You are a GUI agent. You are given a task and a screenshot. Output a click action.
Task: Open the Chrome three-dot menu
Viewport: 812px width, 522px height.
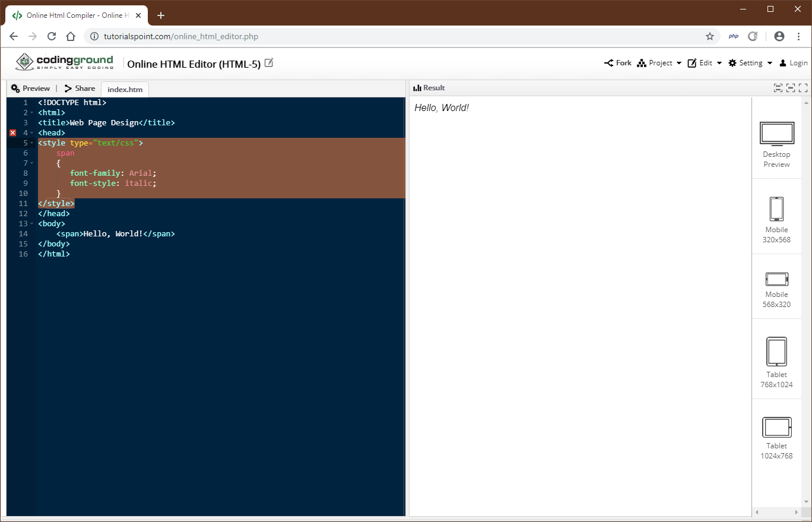coord(799,36)
